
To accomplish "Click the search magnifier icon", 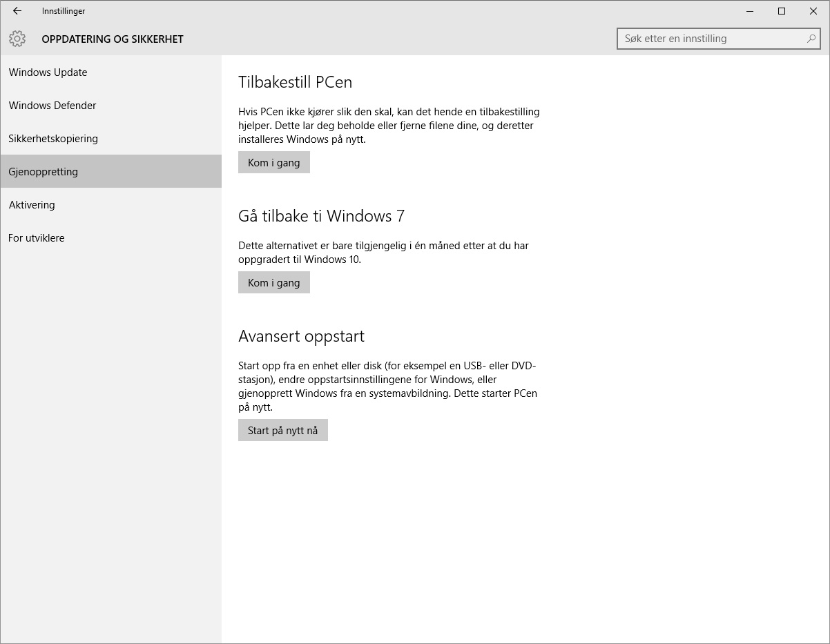I will point(811,39).
